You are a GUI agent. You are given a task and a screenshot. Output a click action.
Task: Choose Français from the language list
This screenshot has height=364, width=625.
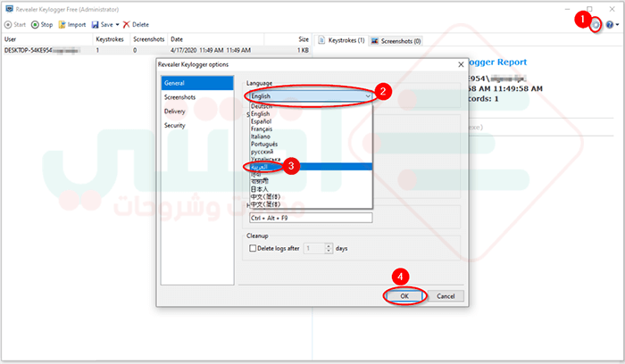[x=312, y=129]
